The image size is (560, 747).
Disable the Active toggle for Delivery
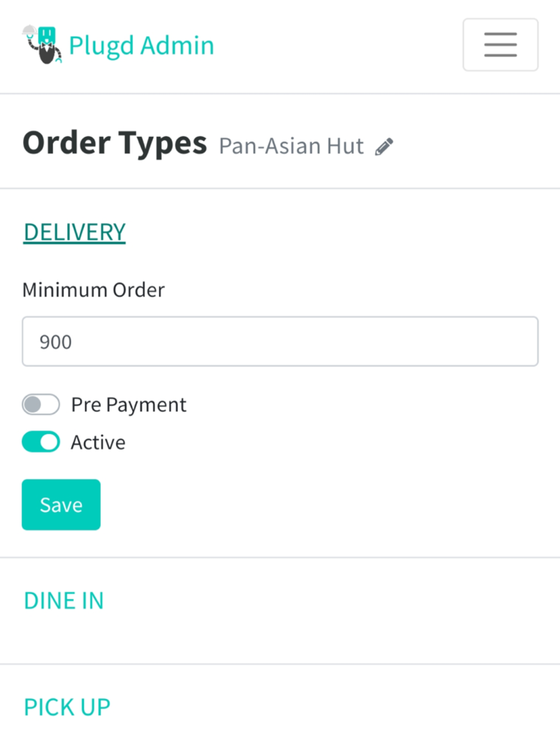tap(40, 441)
